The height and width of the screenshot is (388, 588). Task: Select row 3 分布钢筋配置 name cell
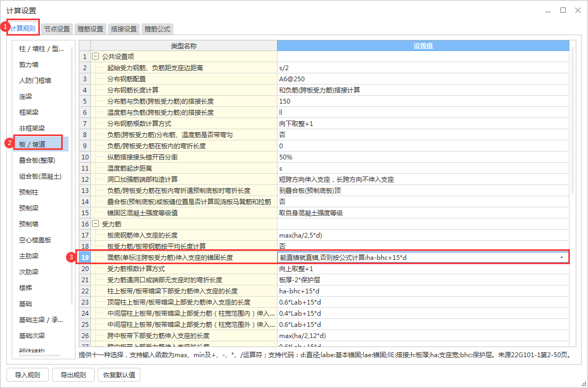coord(184,79)
